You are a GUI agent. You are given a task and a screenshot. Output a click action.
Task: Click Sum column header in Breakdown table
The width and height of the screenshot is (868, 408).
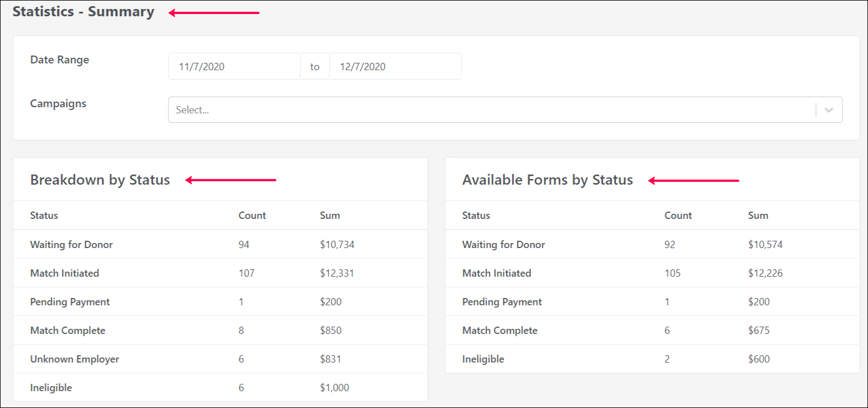[x=330, y=216]
